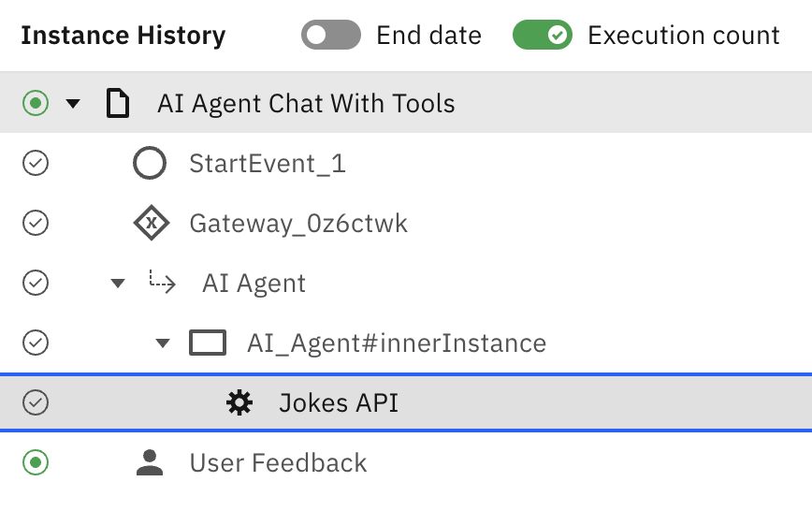Click the exclusive gateway diamond icon

click(150, 224)
